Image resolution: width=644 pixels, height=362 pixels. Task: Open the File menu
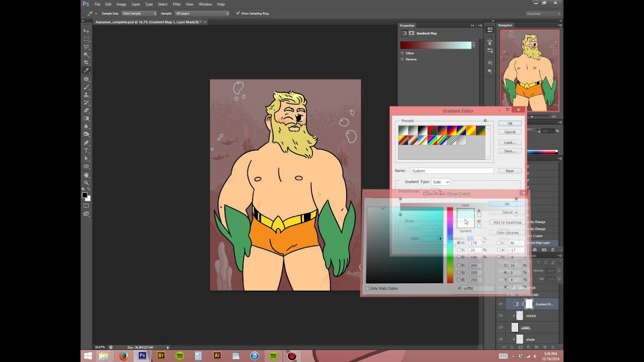pyautogui.click(x=98, y=4)
